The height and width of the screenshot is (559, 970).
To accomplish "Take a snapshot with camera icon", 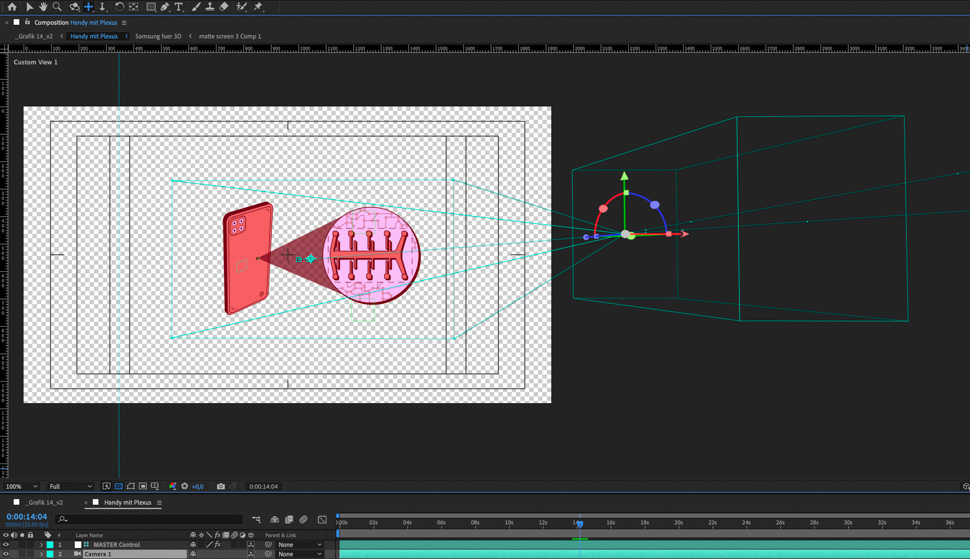I will (x=221, y=487).
